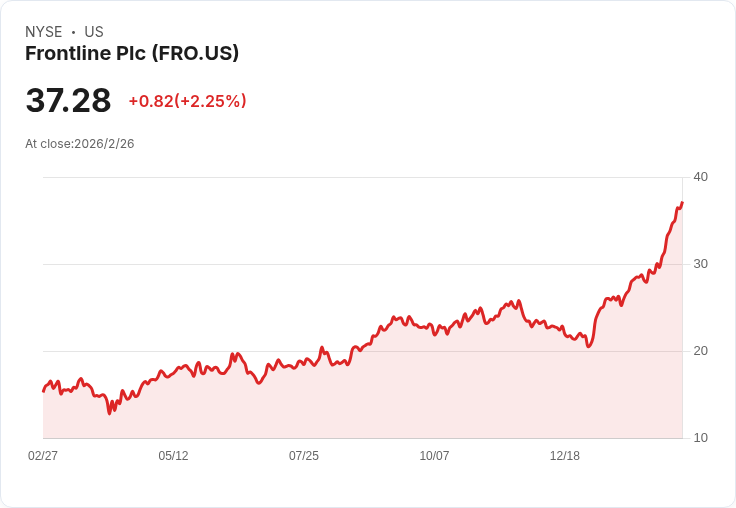Viewport: 736px width, 508px height.
Task: Click the 20 value on the price axis
Action: 700,351
